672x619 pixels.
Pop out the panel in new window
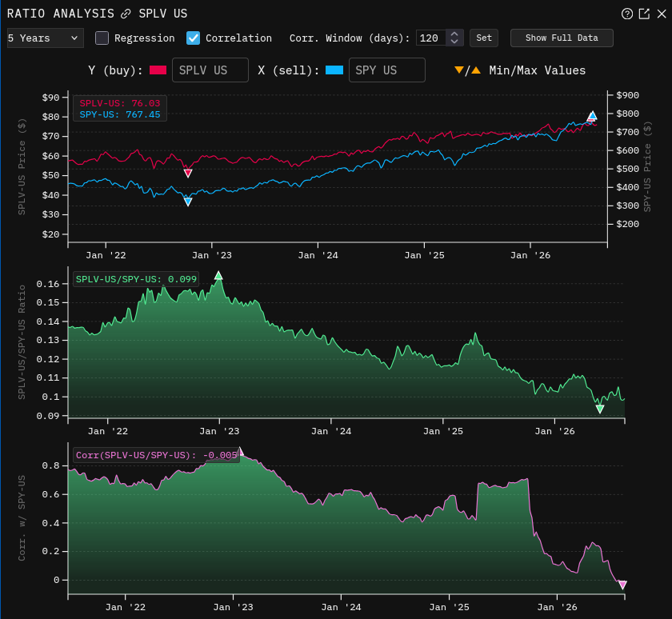coord(644,14)
